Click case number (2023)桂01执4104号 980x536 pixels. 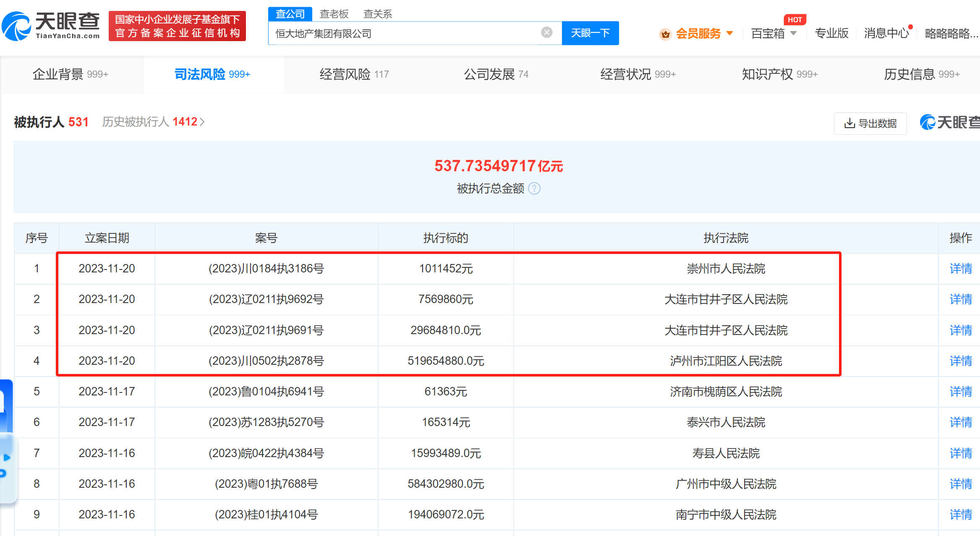click(266, 515)
